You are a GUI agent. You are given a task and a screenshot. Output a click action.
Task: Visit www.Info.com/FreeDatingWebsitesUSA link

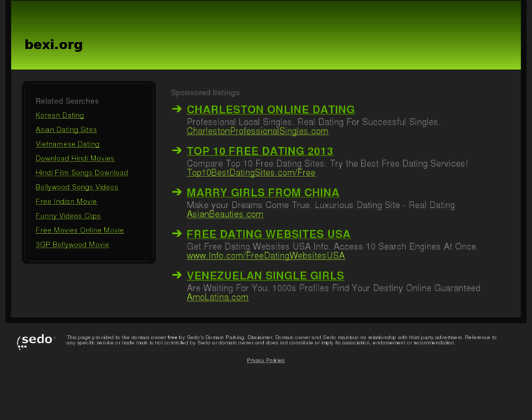tap(266, 255)
